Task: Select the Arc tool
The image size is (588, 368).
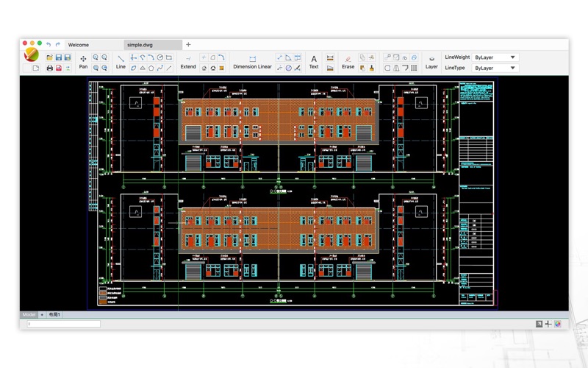Action: pyautogui.click(x=151, y=57)
